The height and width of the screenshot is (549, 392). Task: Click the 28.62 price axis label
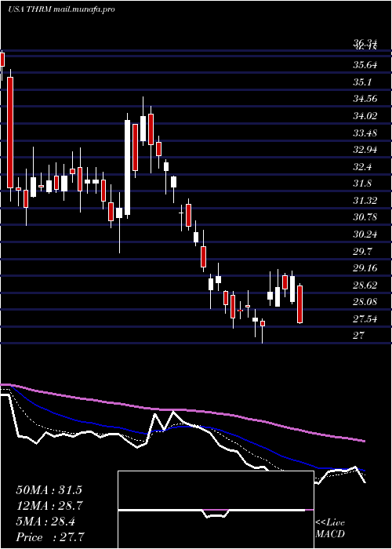click(x=365, y=285)
